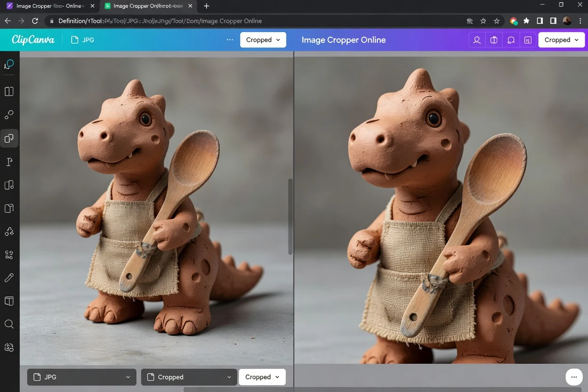This screenshot has width=588, height=392.
Task: Click the vertical scrollbar beside the left image
Action: point(290,217)
